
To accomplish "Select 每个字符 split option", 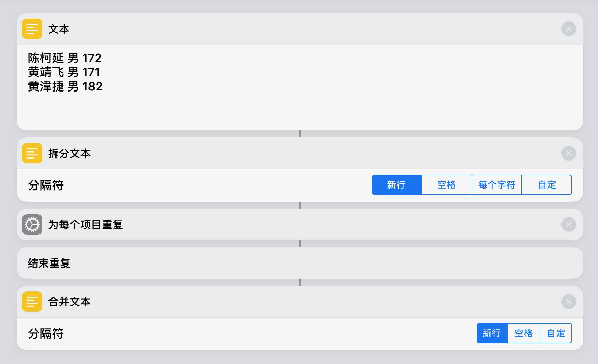I will [x=497, y=185].
